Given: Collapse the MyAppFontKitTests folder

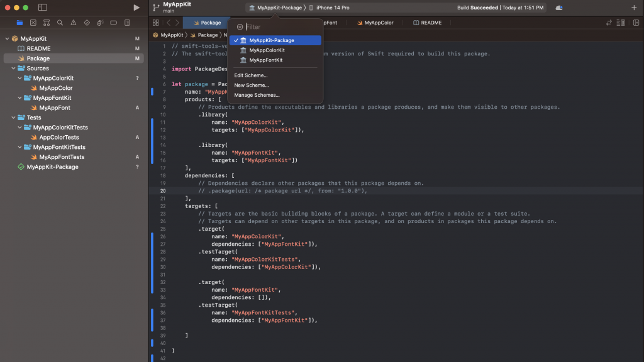Looking at the screenshot, I should point(19,147).
